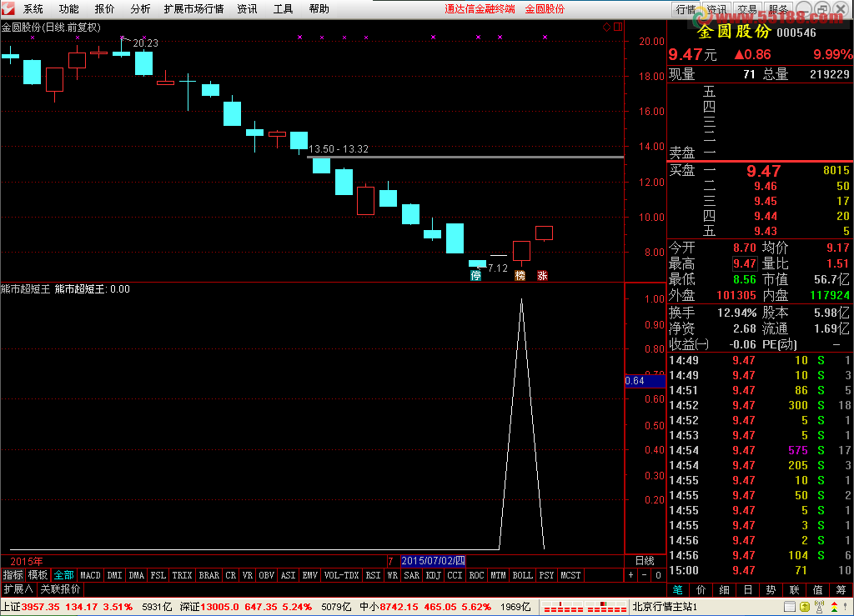Viewport: 854px width, 616px height.
Task: Click the red diamond icon above the chart
Action: click(607, 27)
